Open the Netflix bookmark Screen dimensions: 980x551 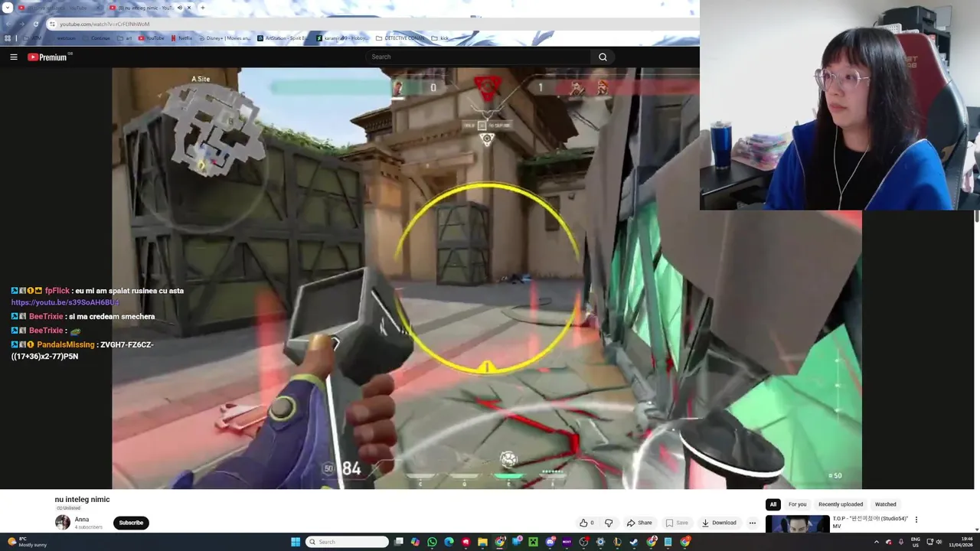pos(181,38)
